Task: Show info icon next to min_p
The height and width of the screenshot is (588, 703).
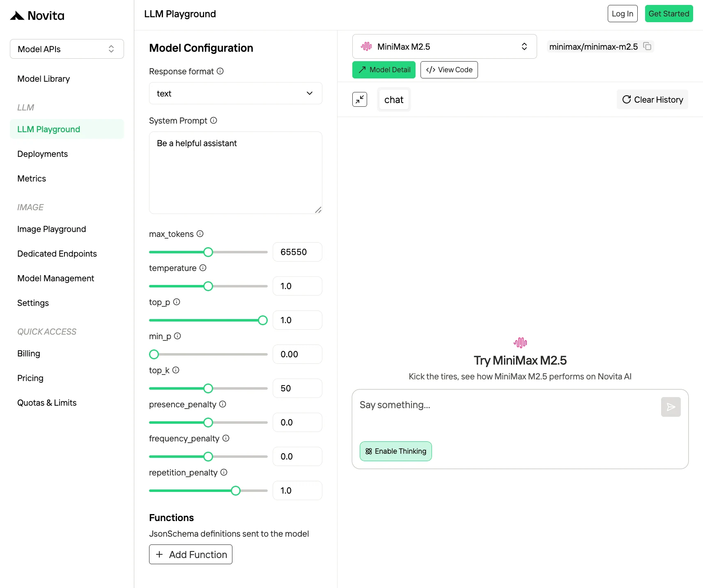Action: coord(177,336)
